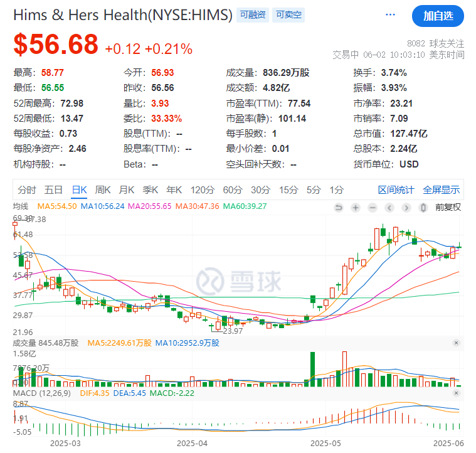Click the DIF:4.35 value
Screen dimensions: 476x453
pos(95,393)
